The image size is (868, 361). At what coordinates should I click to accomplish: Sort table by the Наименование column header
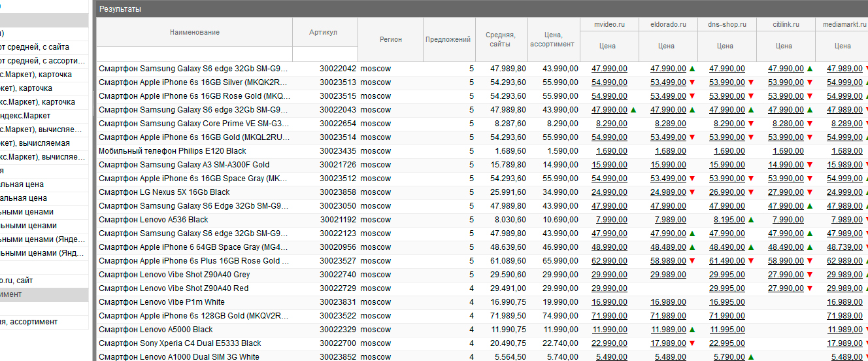pyautogui.click(x=194, y=32)
